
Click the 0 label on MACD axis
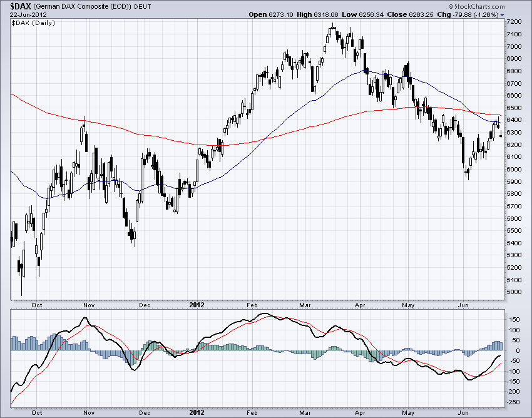click(518, 351)
